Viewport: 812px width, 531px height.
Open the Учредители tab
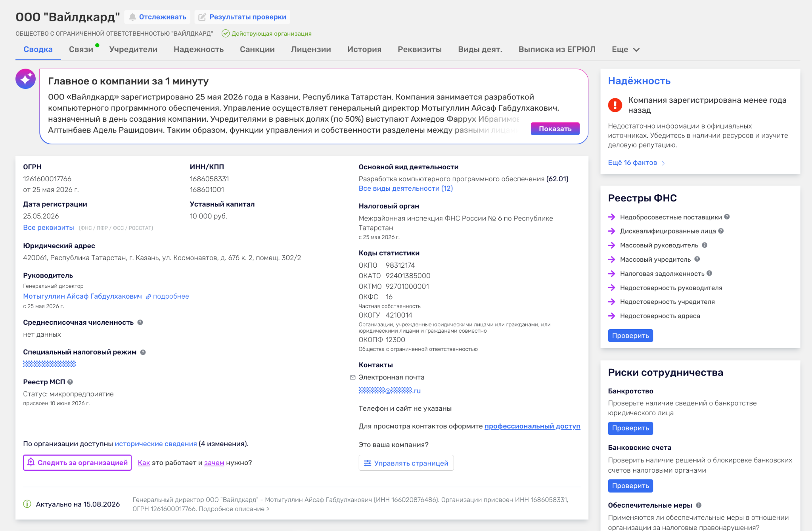pos(133,50)
